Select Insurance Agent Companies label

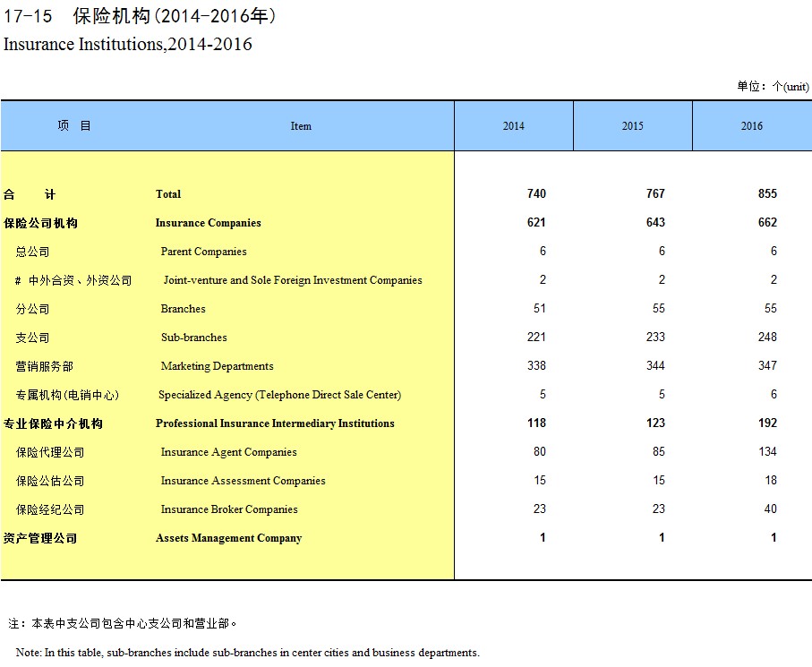[229, 452]
